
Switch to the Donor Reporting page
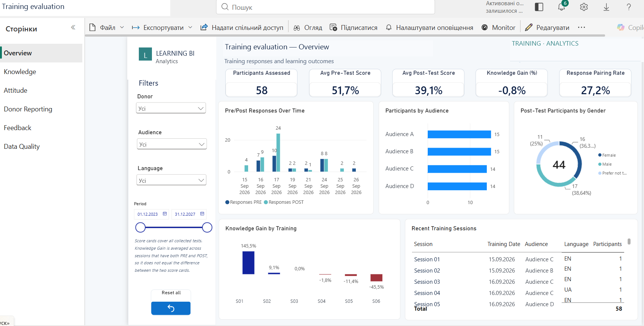pos(28,109)
